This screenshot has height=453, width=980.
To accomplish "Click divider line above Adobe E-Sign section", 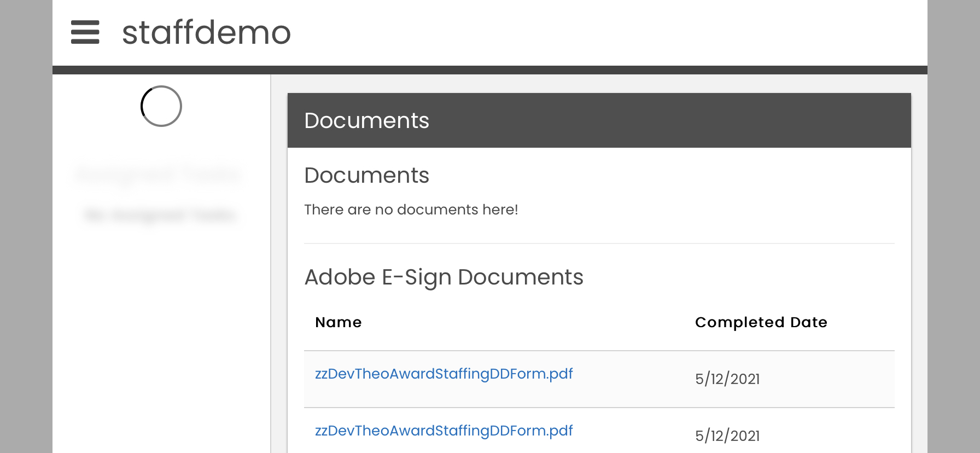I will [x=599, y=243].
